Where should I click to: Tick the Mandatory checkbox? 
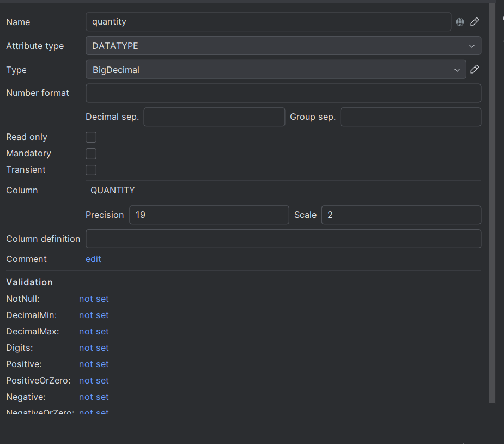91,154
